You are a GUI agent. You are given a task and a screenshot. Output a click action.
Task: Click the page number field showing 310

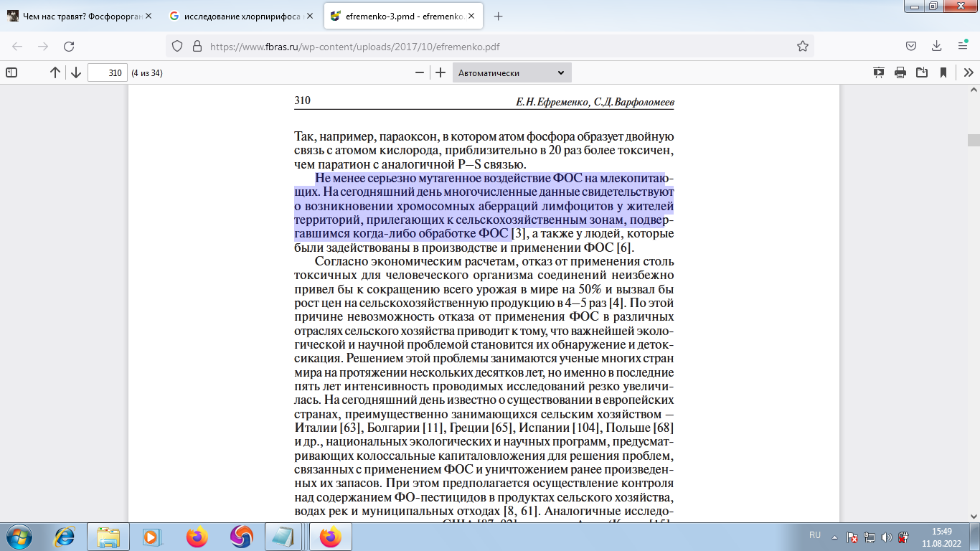click(x=107, y=72)
